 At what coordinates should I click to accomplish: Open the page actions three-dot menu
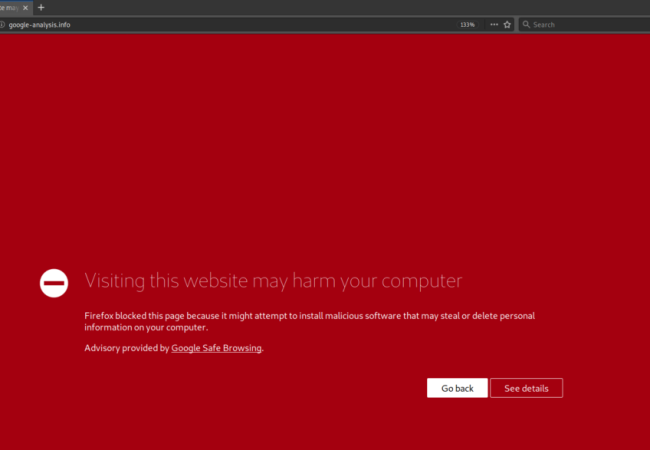pos(494,25)
